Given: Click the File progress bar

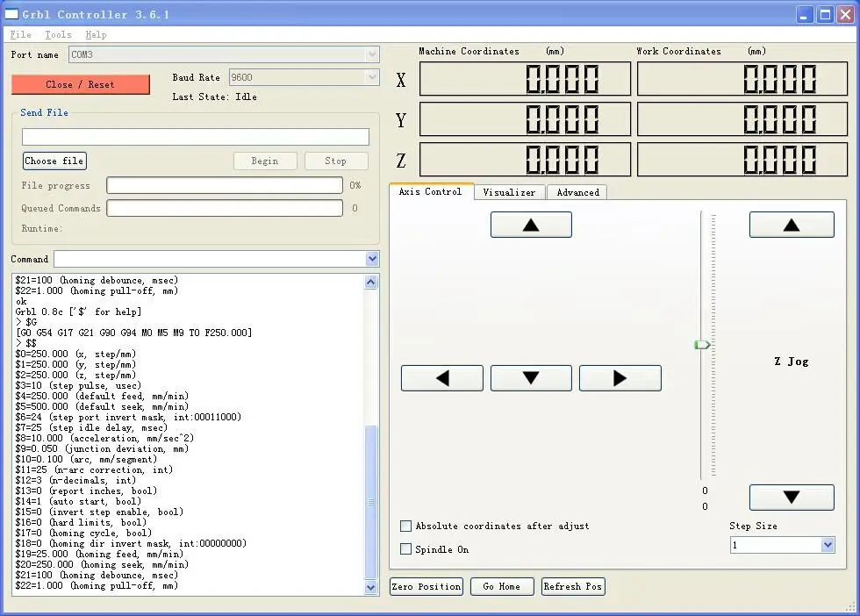Looking at the screenshot, I should 225,185.
